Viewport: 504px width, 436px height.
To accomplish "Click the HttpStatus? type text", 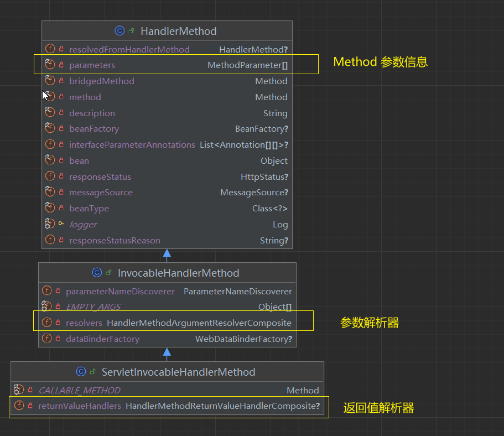I will [264, 177].
